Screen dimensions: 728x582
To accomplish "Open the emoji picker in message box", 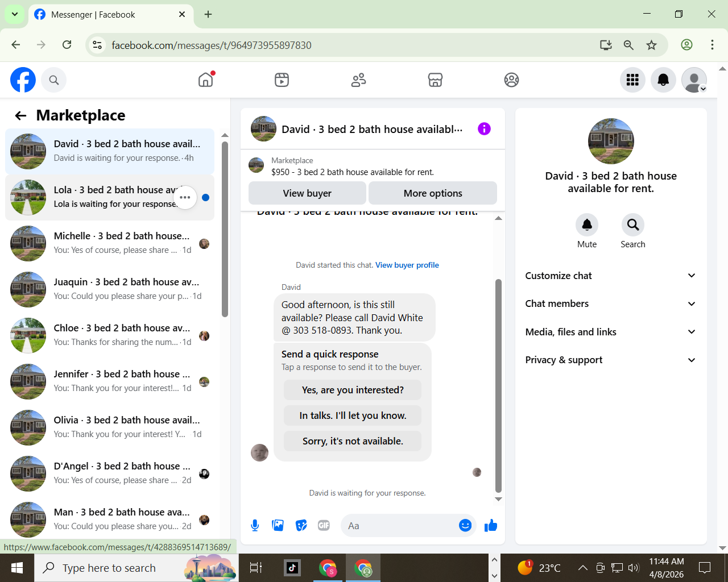I will click(465, 526).
